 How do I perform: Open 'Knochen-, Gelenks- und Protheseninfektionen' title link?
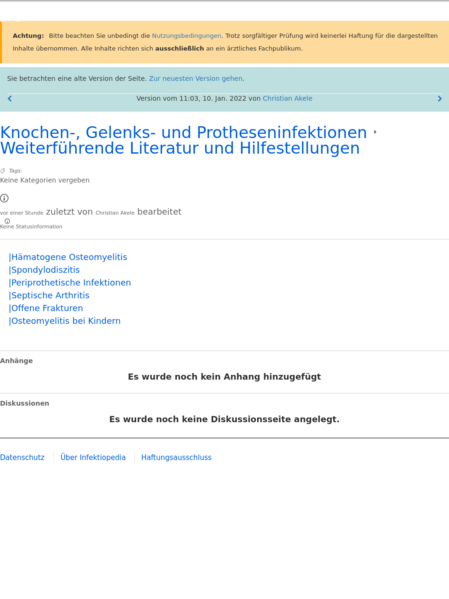tap(183, 132)
